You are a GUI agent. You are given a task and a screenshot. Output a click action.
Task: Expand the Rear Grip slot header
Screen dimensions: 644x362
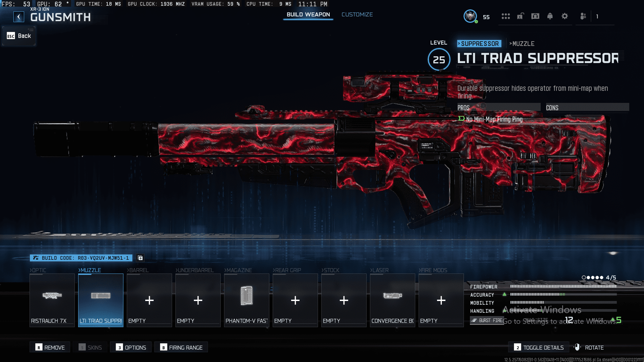[x=287, y=270]
